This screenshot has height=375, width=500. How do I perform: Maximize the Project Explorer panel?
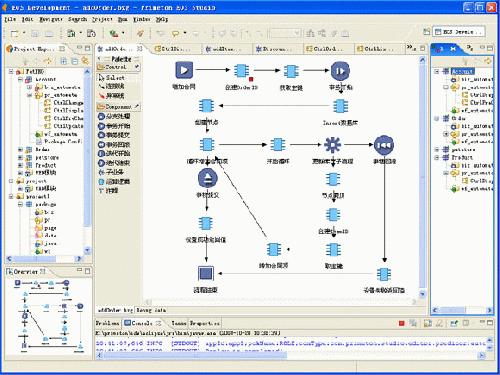87,48
